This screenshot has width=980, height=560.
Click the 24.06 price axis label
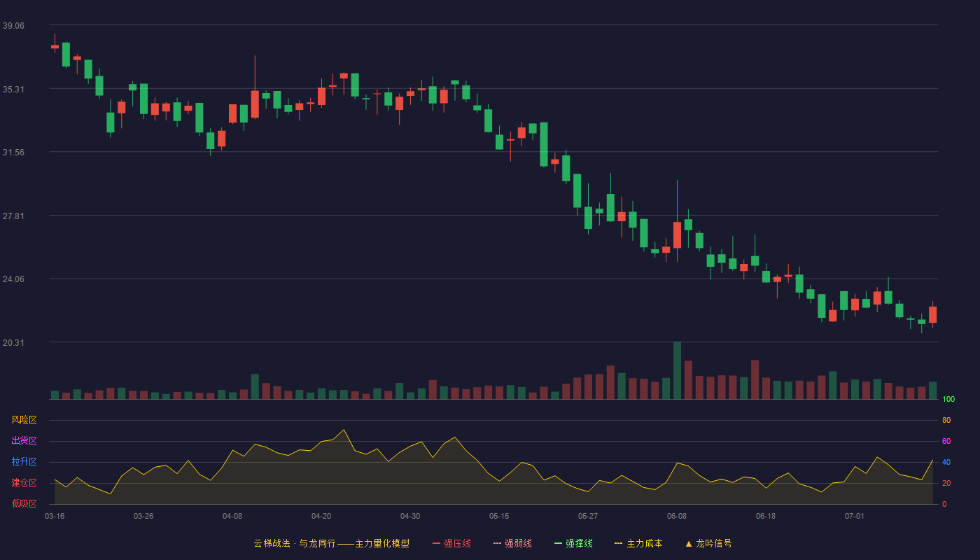coord(13,279)
